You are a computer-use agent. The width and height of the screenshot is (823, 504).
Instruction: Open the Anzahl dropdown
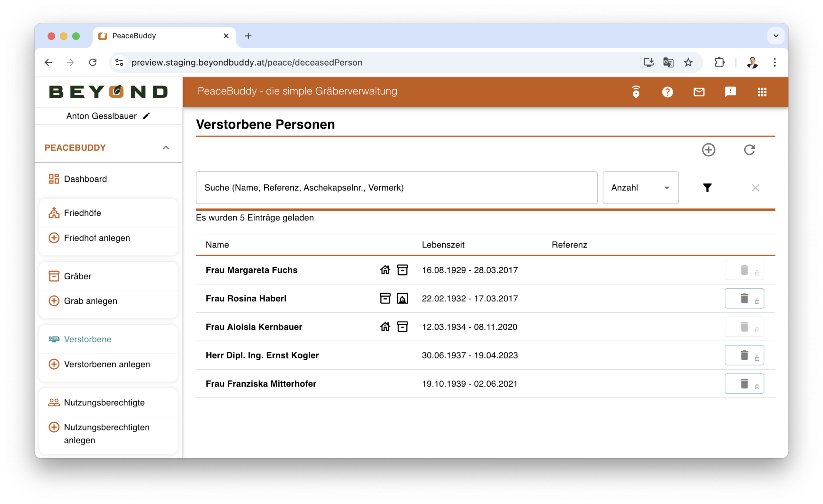pyautogui.click(x=640, y=188)
